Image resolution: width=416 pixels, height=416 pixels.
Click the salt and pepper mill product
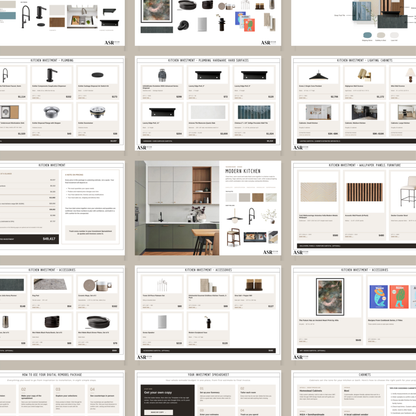254,285
